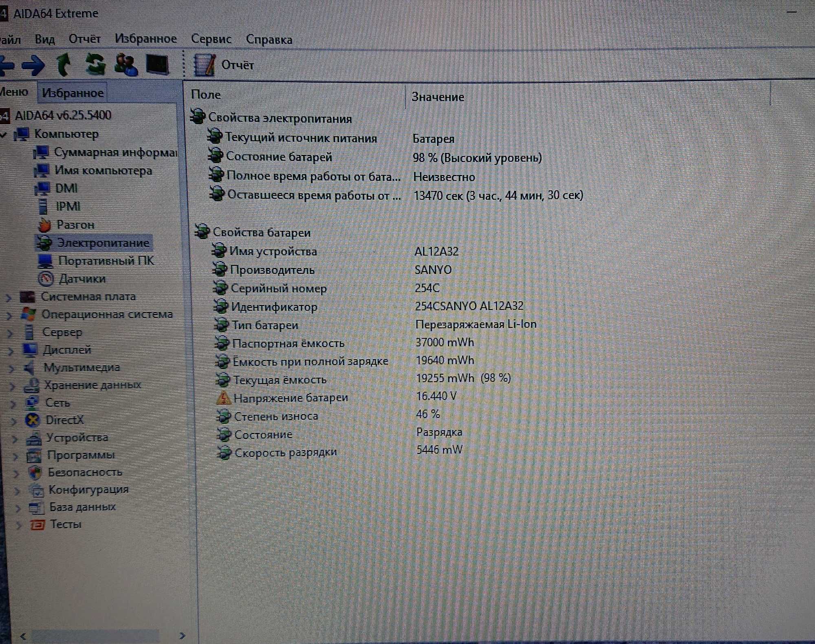Select Электропитание in the tree
This screenshot has width=815, height=644.
[x=103, y=243]
